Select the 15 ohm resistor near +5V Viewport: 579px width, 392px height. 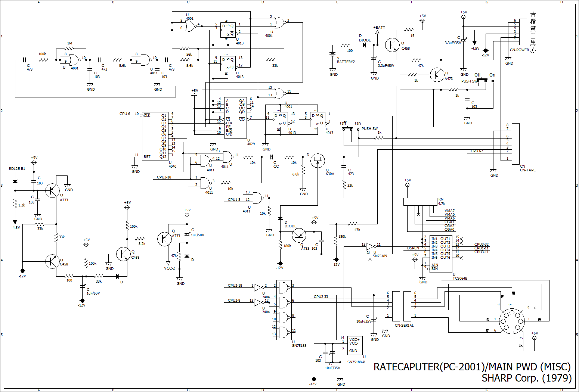(x=409, y=30)
